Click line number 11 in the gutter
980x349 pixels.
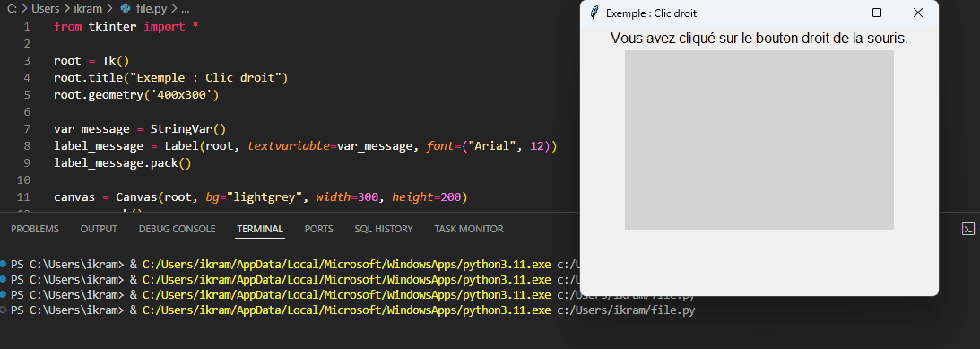click(23, 197)
